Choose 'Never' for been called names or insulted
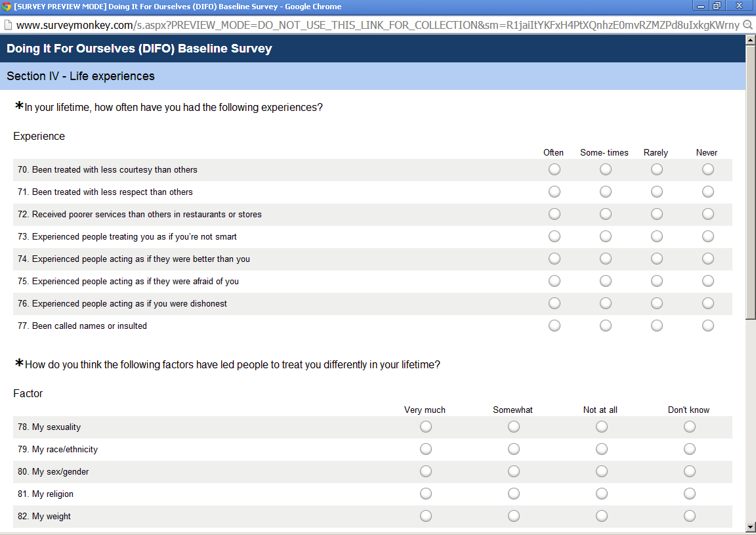 [x=707, y=326]
